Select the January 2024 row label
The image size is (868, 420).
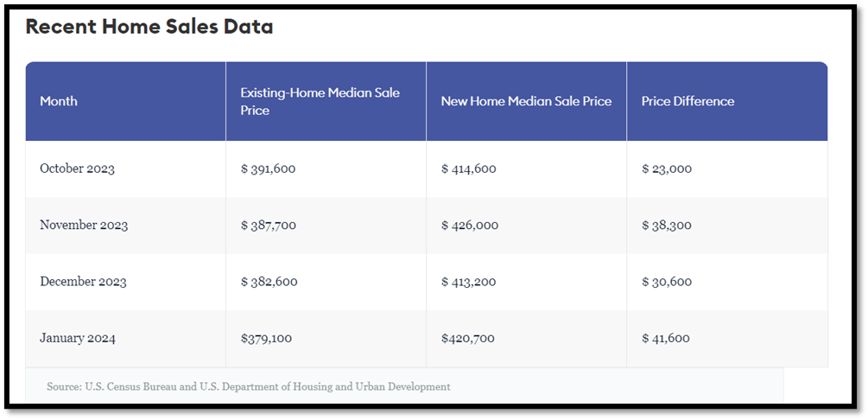(78, 338)
